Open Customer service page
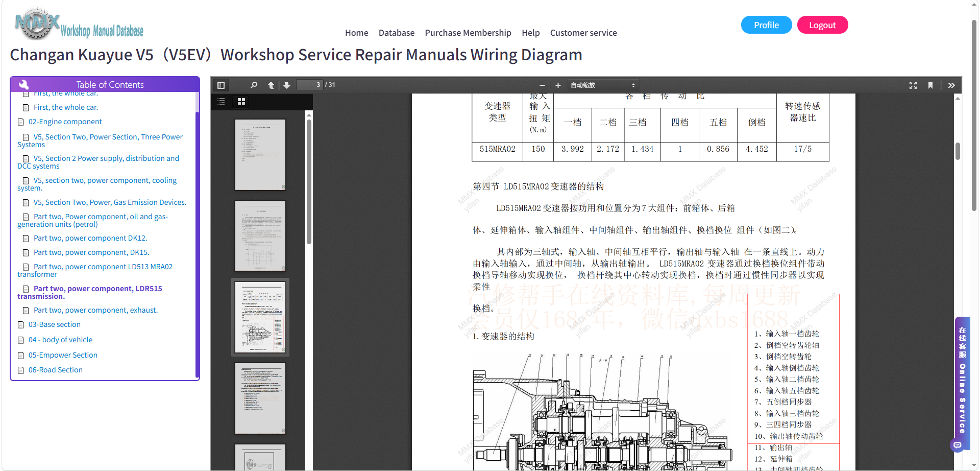 583,33
